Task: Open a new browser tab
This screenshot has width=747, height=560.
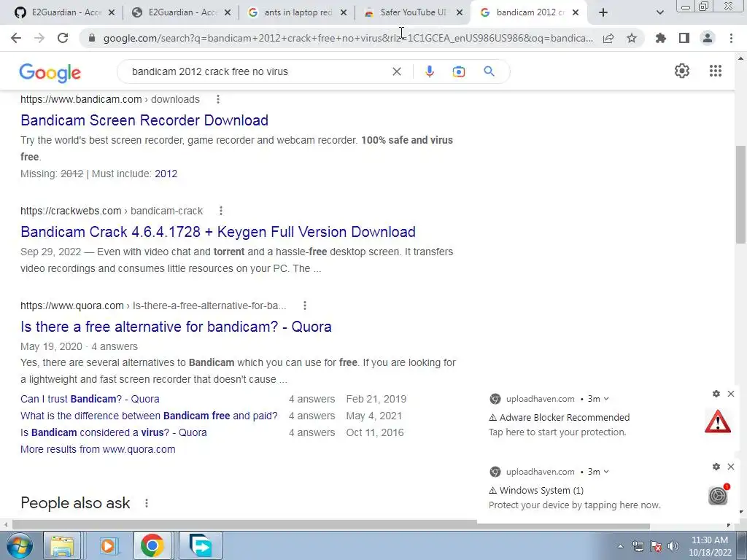Action: [603, 12]
